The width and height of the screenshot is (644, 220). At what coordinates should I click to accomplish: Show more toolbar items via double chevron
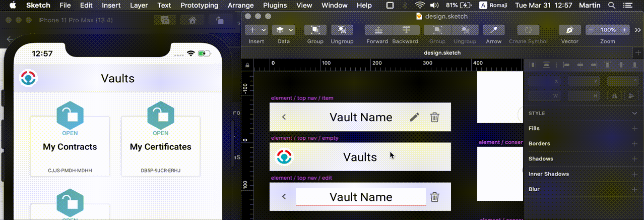(638, 30)
